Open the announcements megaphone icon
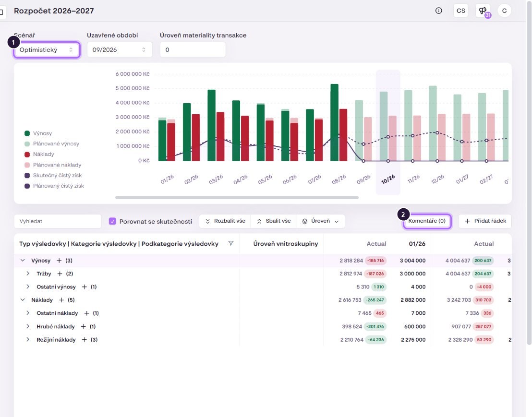 483,11
